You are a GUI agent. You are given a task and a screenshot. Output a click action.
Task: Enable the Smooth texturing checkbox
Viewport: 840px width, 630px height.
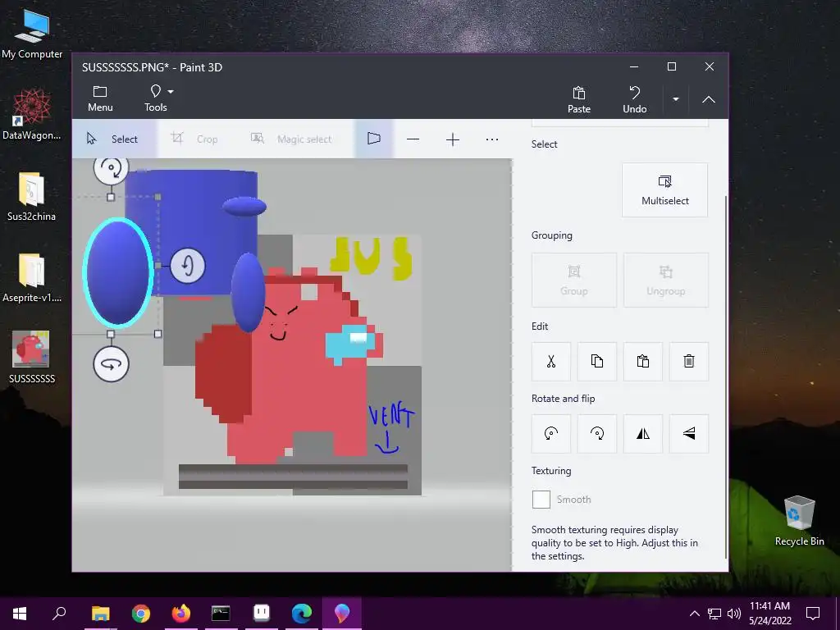point(541,500)
